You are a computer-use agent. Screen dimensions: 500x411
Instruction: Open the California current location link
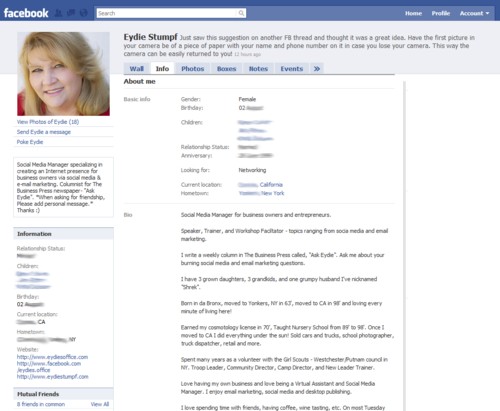pyautogui.click(x=271, y=185)
